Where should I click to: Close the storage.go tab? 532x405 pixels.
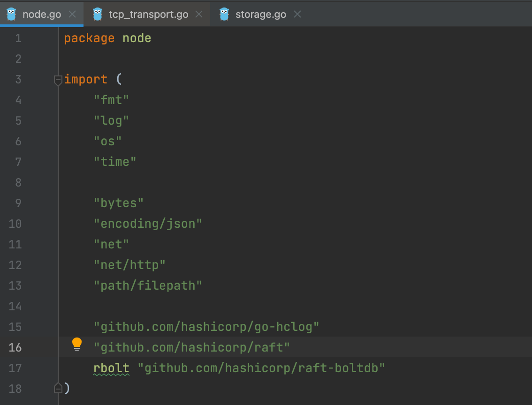click(x=297, y=14)
